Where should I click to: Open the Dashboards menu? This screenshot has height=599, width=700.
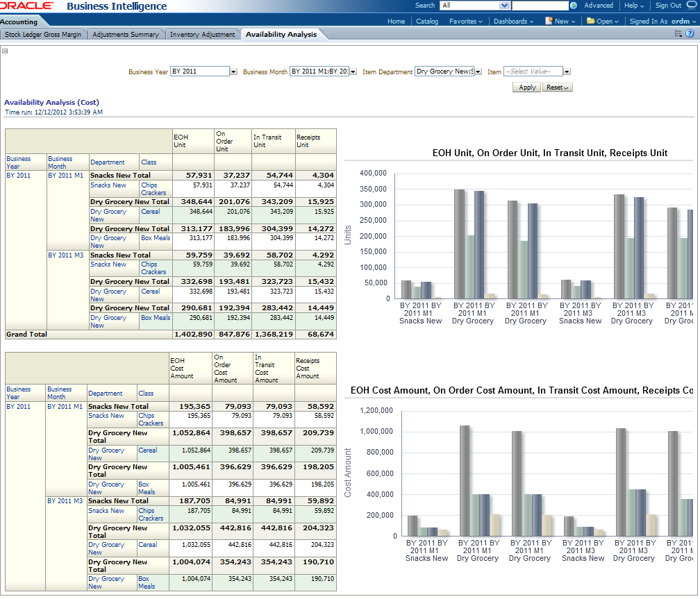pos(513,21)
